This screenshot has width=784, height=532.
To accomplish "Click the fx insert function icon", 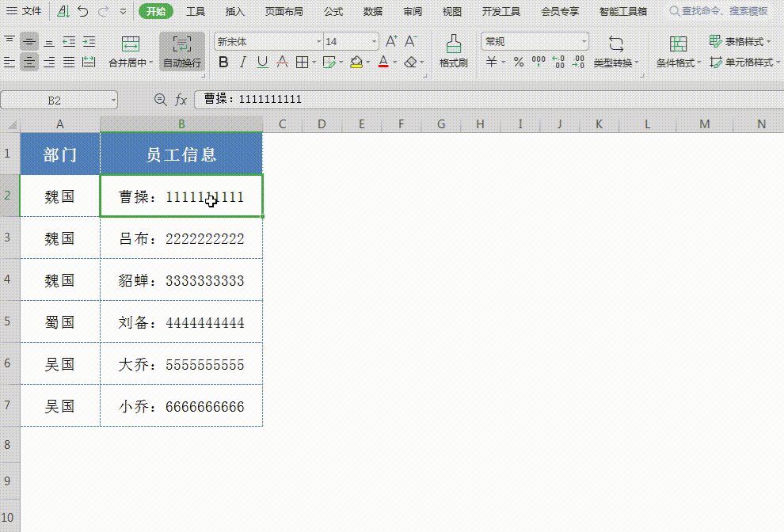I will point(181,100).
